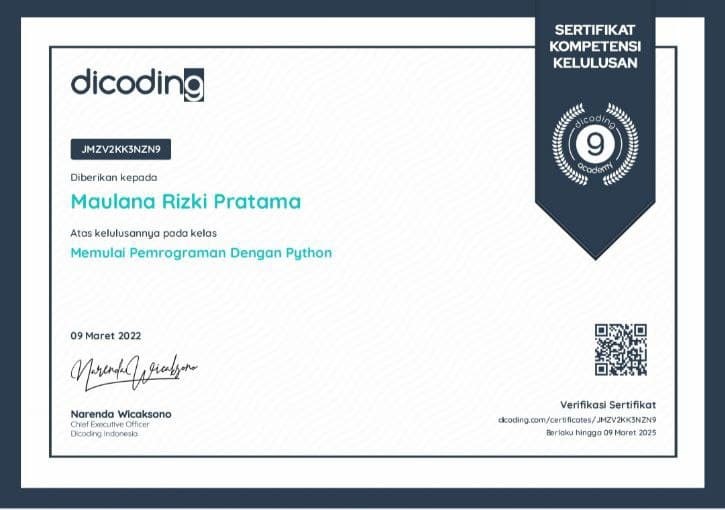This screenshot has height=510, width=725.
Task: Click the Dicoding Indonesia text under signature
Action: coord(103,435)
